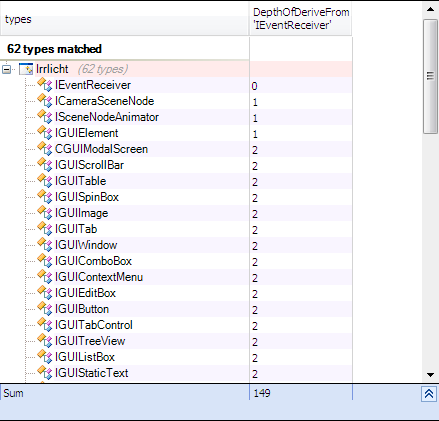Click the IGUIContextMenu type icon
This screenshot has height=421, width=439.
coord(45,277)
